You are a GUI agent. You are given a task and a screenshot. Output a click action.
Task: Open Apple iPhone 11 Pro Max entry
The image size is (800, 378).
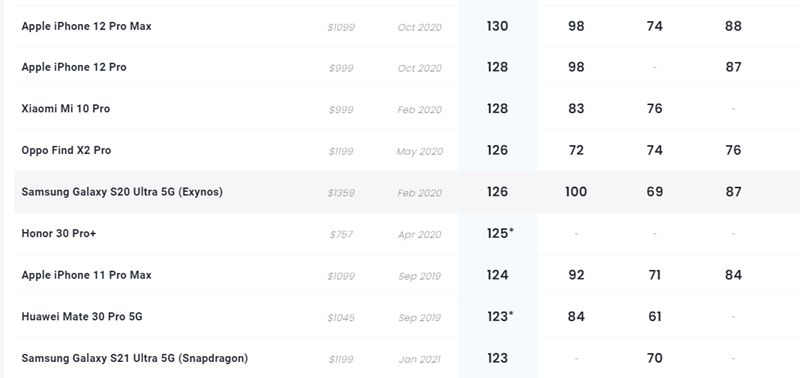pyautogui.click(x=86, y=275)
